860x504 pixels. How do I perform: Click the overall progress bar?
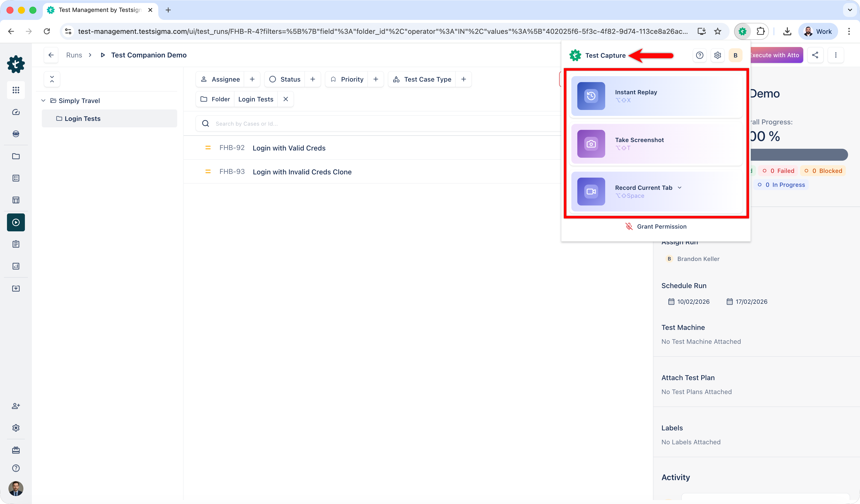(x=799, y=155)
